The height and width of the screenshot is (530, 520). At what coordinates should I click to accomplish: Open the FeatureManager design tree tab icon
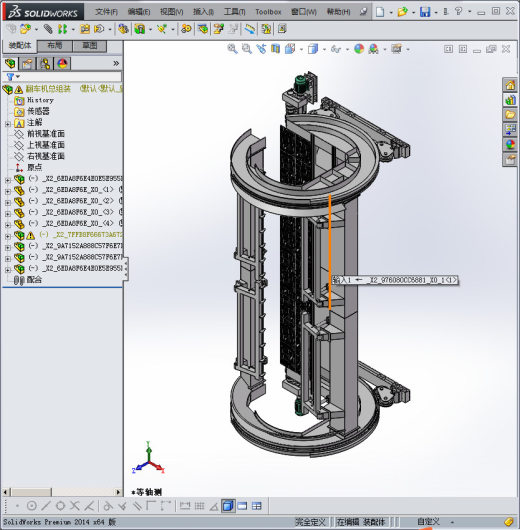click(x=10, y=63)
